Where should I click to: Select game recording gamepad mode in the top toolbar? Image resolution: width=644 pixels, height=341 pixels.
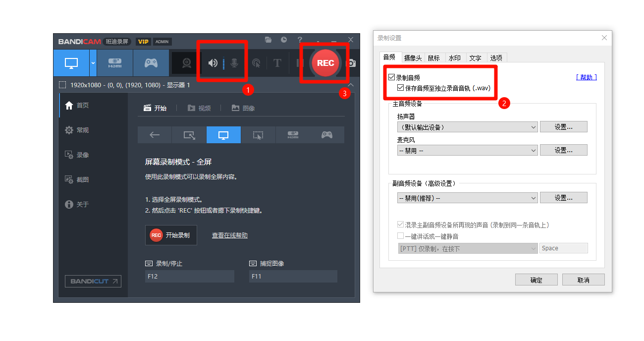tap(151, 63)
